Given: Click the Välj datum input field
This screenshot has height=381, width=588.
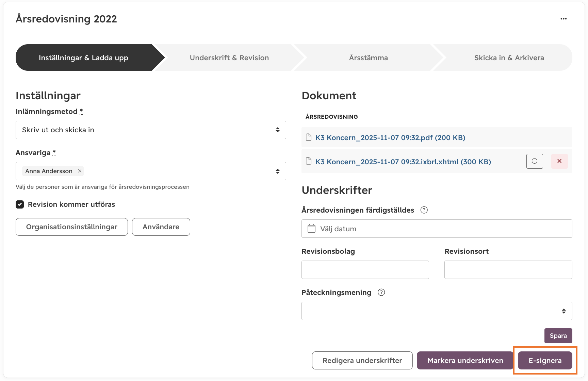Looking at the screenshot, I should pyautogui.click(x=437, y=229).
